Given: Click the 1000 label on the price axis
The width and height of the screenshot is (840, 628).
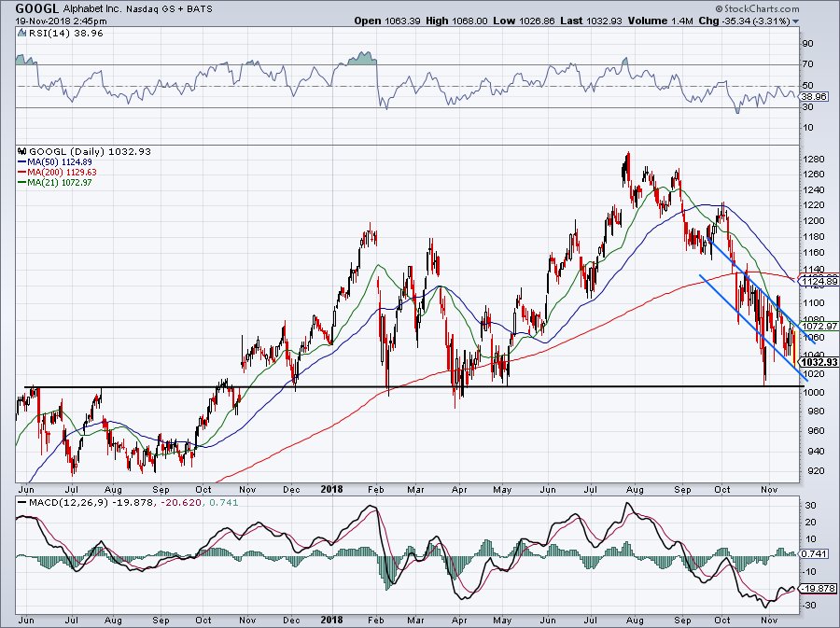Looking at the screenshot, I should click(x=814, y=393).
